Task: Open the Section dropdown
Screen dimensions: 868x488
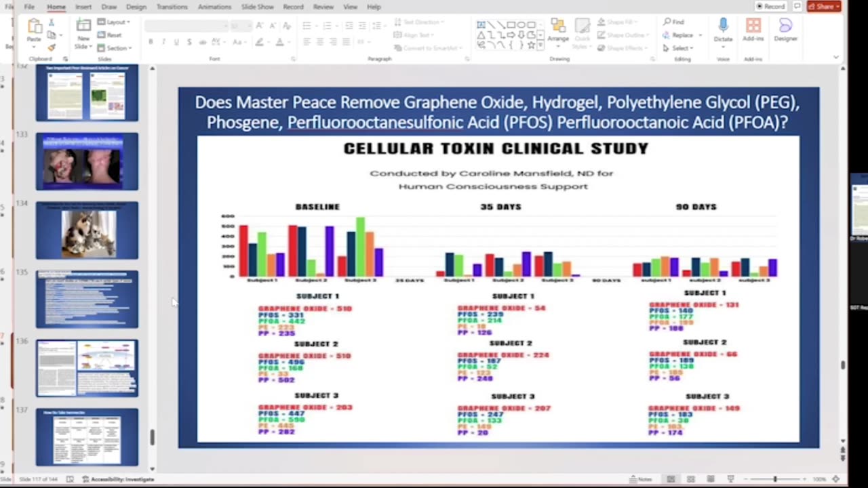Action: tap(114, 48)
